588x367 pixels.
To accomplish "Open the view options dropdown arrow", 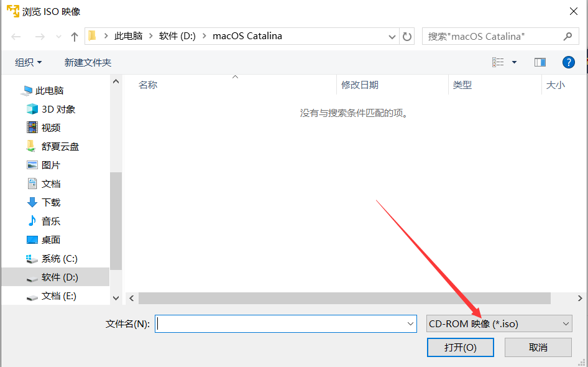I will coord(514,62).
